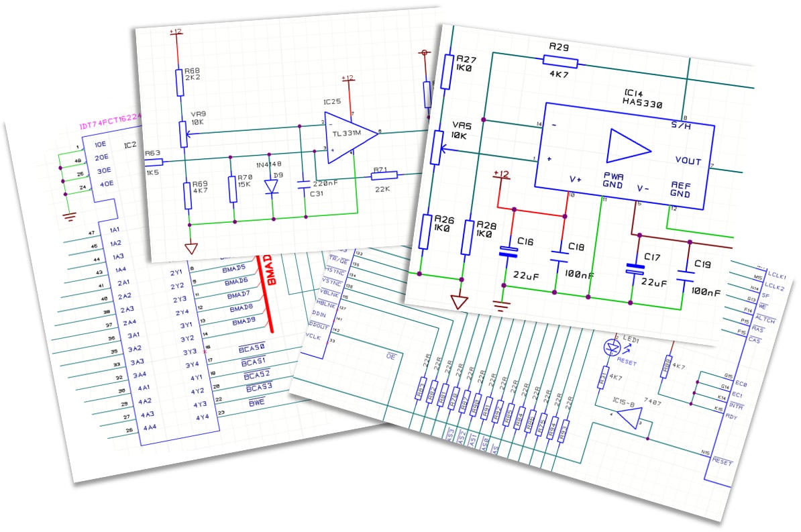The width and height of the screenshot is (801, 532).
Task: Select resistor R71 22K
Action: [384, 176]
